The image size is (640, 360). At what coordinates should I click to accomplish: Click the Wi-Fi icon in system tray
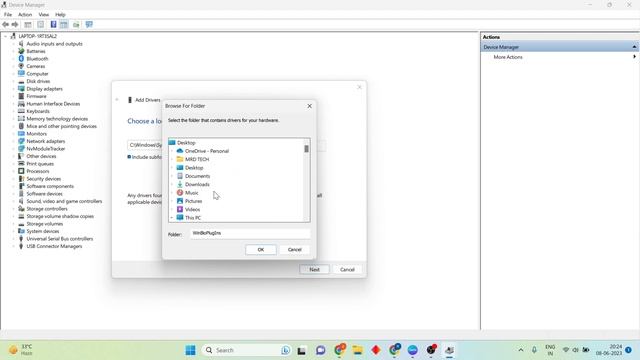pyautogui.click(x=566, y=350)
